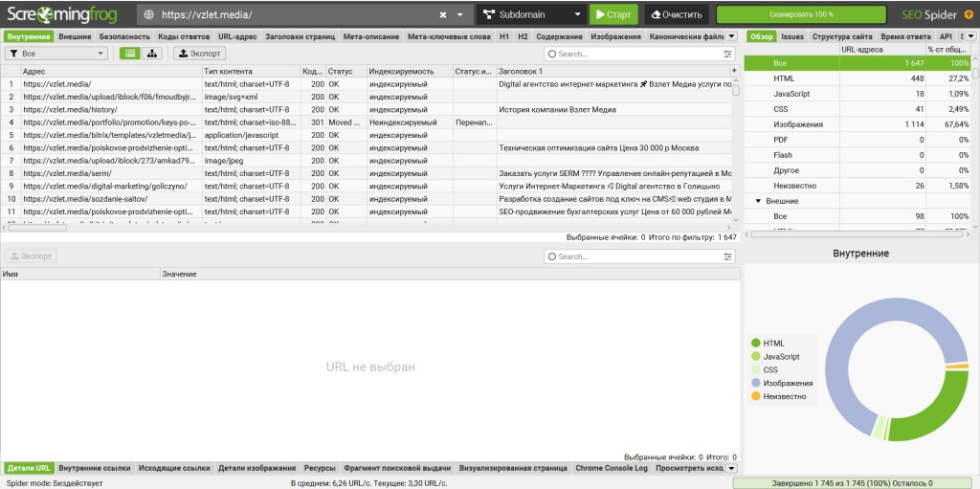Open the URL history dropdown arrow
This screenshot has height=489, width=980.
point(460,15)
